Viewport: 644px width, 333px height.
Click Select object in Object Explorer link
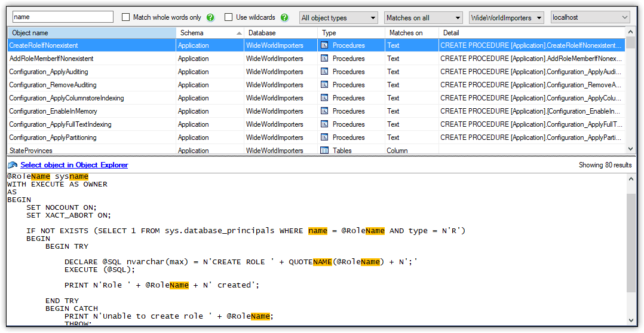74,165
